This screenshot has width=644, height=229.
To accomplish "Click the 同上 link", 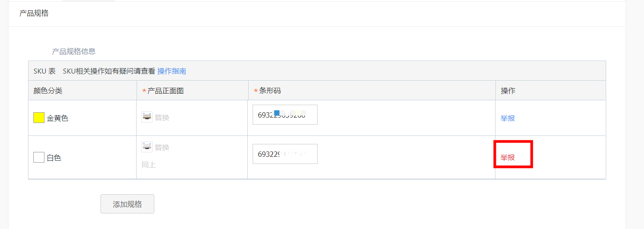I will pyautogui.click(x=149, y=165).
